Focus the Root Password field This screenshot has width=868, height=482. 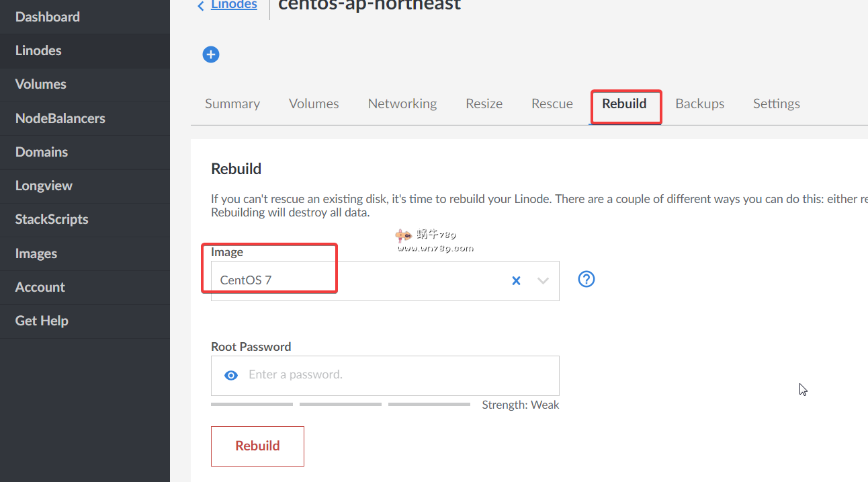(x=396, y=375)
